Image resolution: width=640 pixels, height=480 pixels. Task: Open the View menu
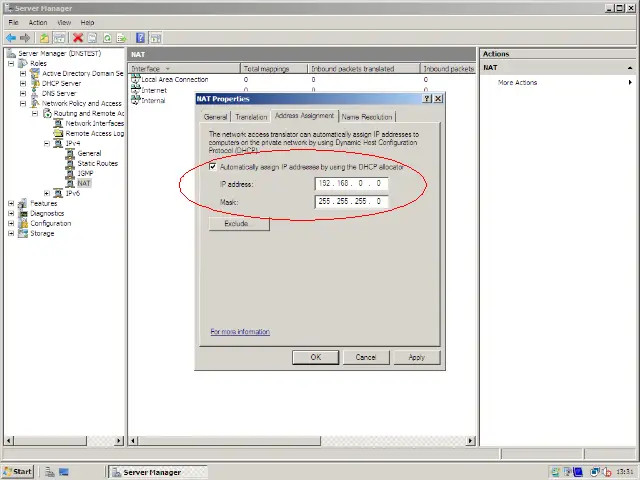(x=64, y=22)
